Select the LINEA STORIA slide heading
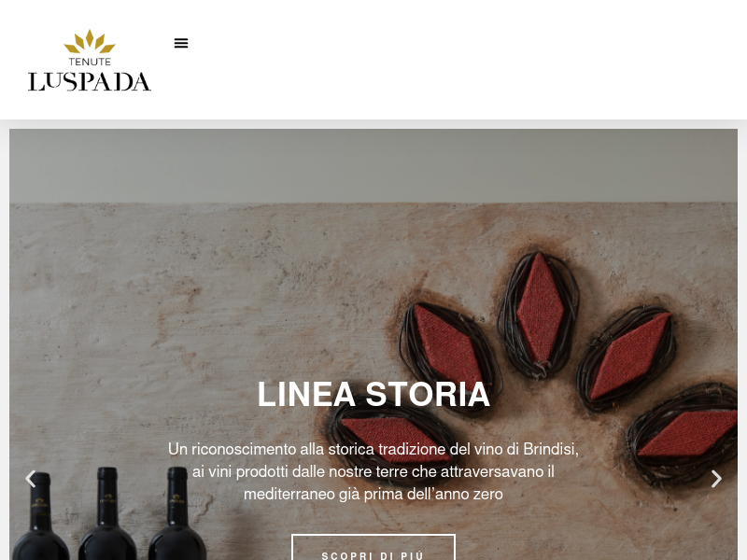The height and width of the screenshot is (560, 747). 373,394
